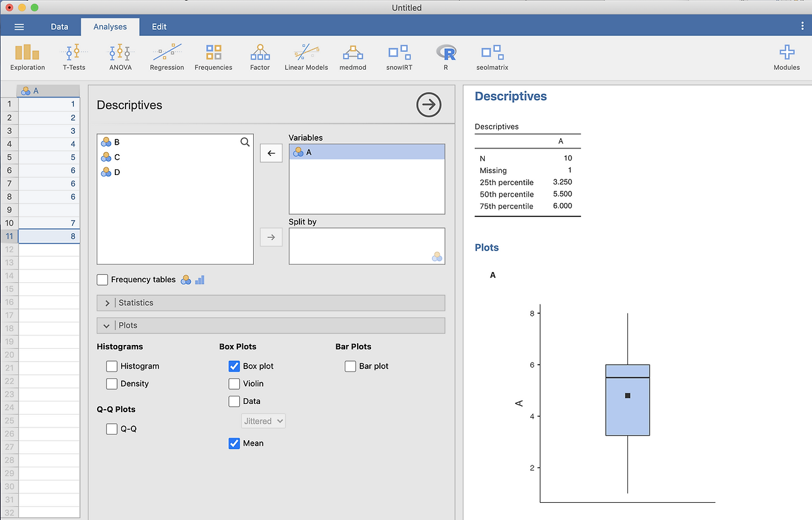
Task: Select row header 9 in spreadsheet
Action: (10, 210)
